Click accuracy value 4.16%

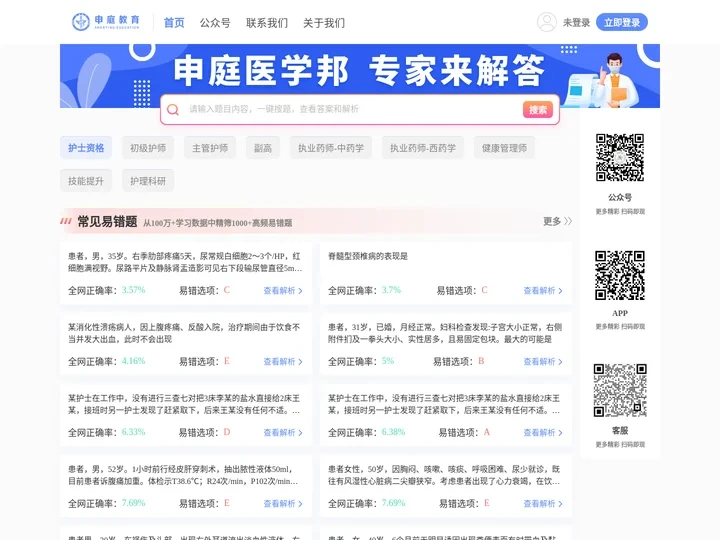pyautogui.click(x=134, y=361)
